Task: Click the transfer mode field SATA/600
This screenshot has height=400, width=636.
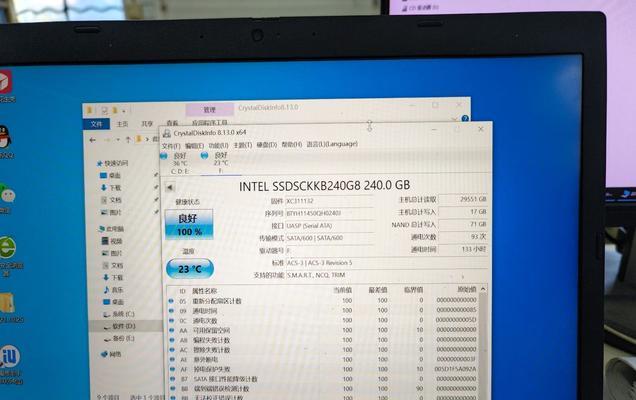Action: pos(329,238)
